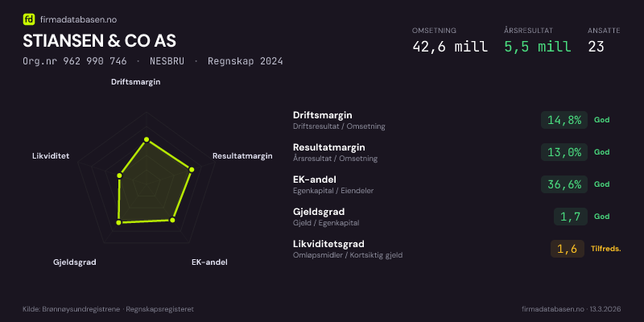The width and height of the screenshot is (644, 322).
Task: Click the firmadatabasen.no footer date link
Action: click(x=571, y=309)
